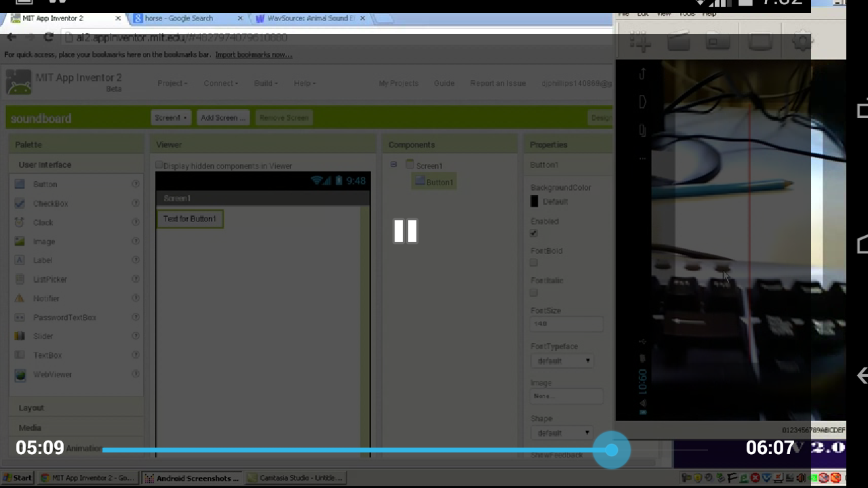Toggle Display hidden components in Viewer
This screenshot has height=488, width=868.
(160, 165)
